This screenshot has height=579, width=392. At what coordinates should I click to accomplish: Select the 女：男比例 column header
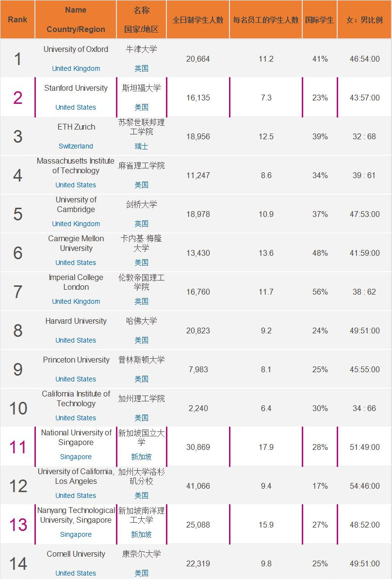tap(364, 20)
